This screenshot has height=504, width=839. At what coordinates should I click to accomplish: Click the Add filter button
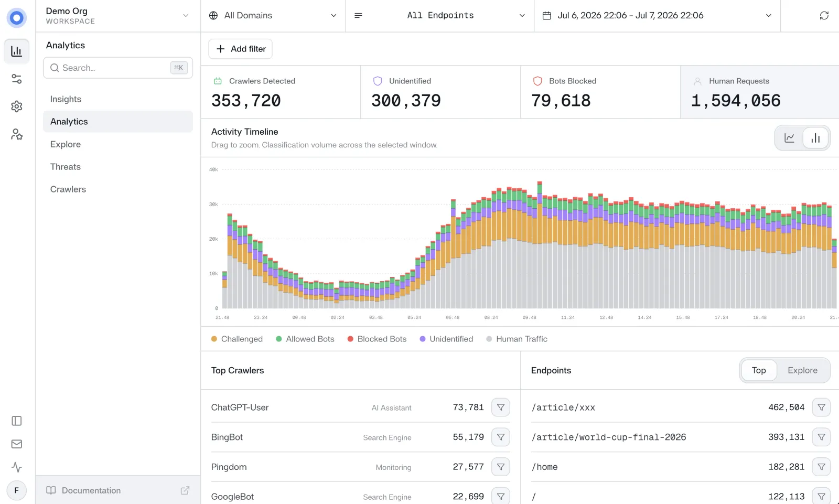(240, 49)
